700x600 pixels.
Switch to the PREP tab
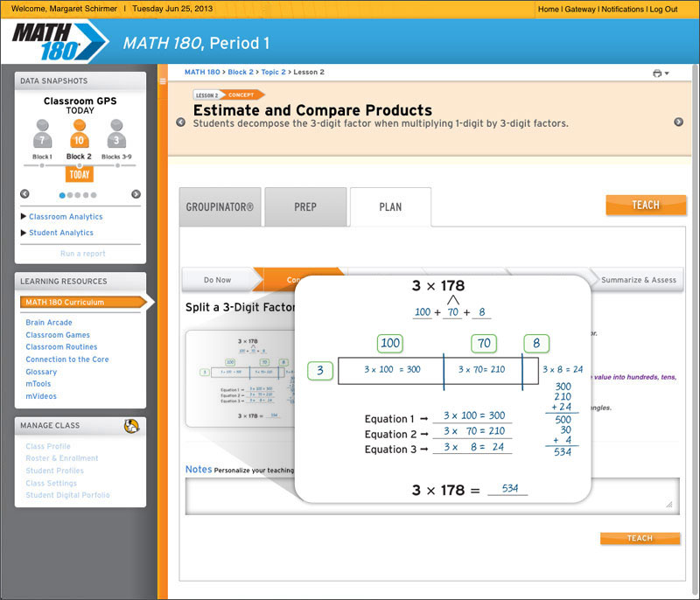click(305, 207)
